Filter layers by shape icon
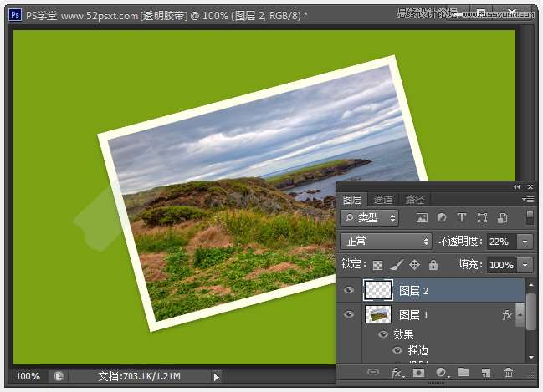This screenshot has height=392, width=543. [482, 218]
